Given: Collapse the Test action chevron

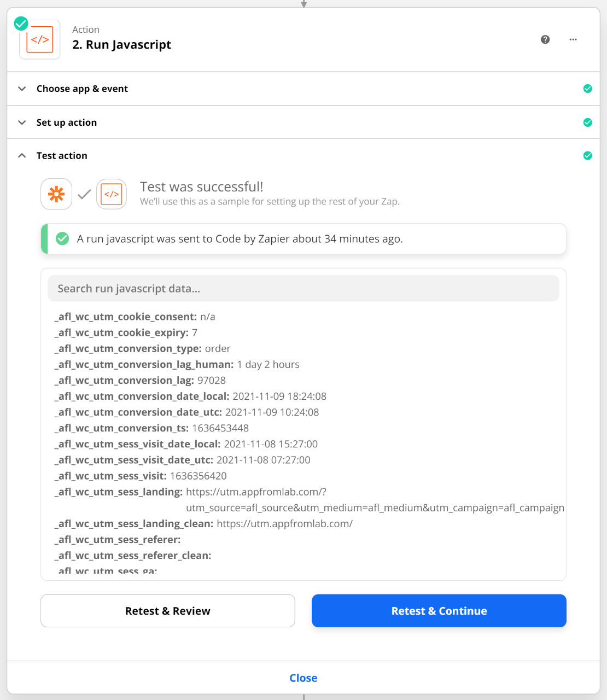Looking at the screenshot, I should 22,156.
